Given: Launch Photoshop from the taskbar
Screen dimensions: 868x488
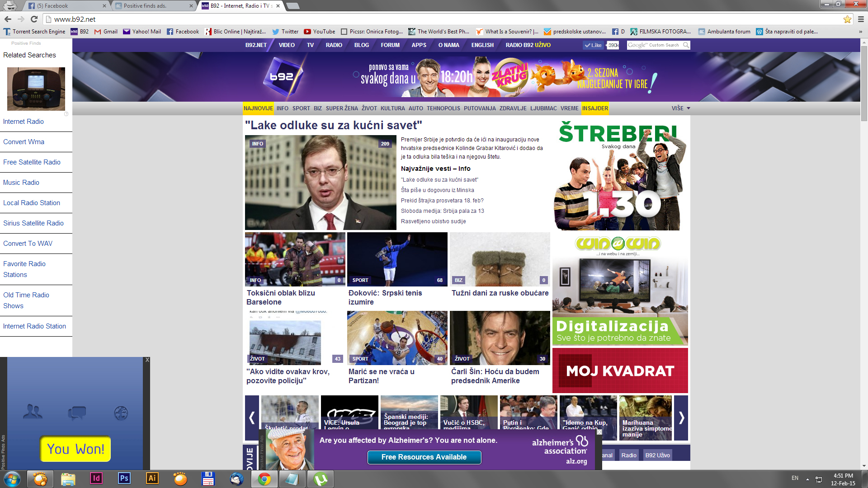Looking at the screenshot, I should 124,479.
